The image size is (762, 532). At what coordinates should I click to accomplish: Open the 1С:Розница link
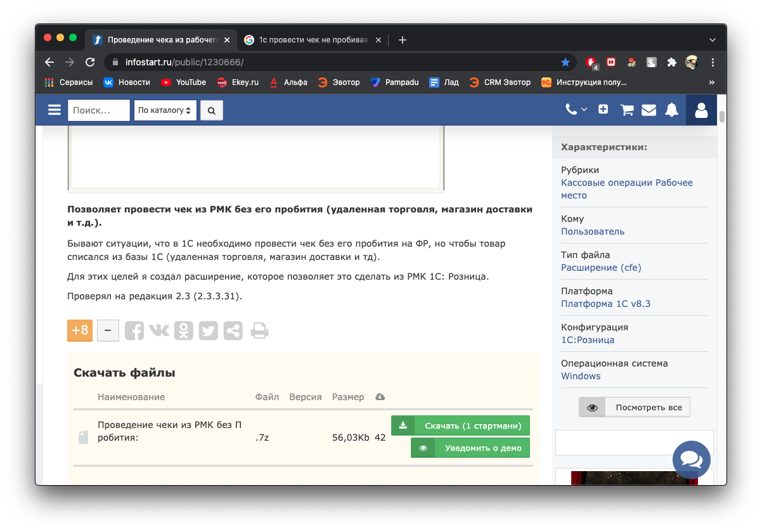(588, 340)
